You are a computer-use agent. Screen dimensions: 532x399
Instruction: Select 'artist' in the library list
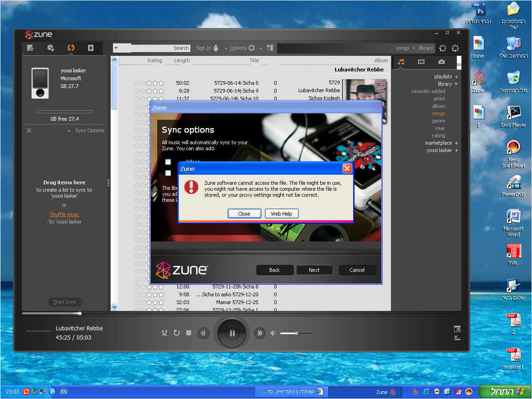439,99
